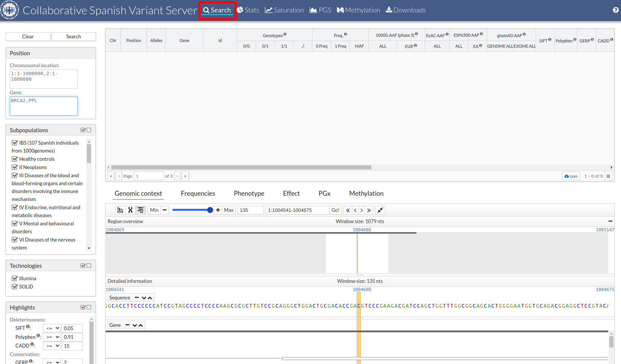
Task: Switch to the Frequencies tab
Action: tap(198, 193)
